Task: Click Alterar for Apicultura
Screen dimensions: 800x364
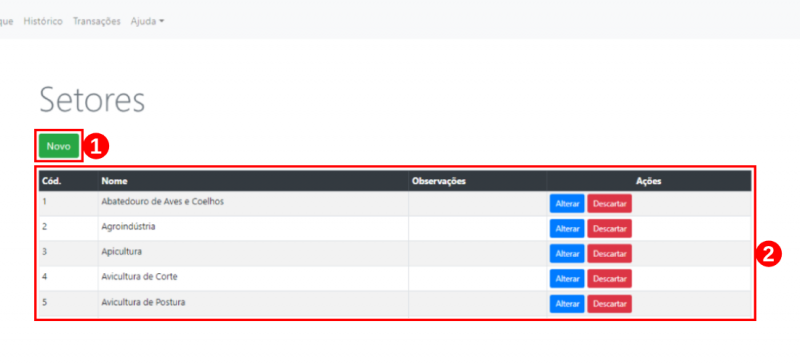Action: [567, 254]
